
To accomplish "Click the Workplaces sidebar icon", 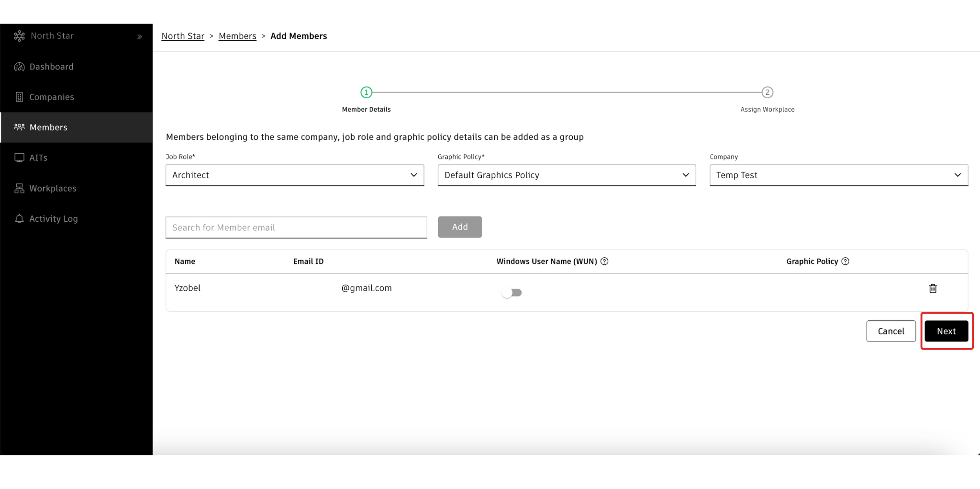I will 19,189.
